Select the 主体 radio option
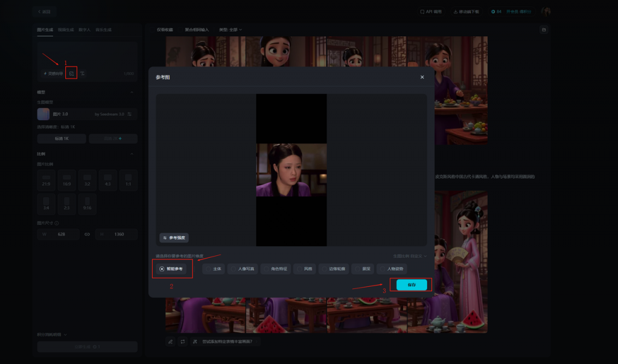 214,269
